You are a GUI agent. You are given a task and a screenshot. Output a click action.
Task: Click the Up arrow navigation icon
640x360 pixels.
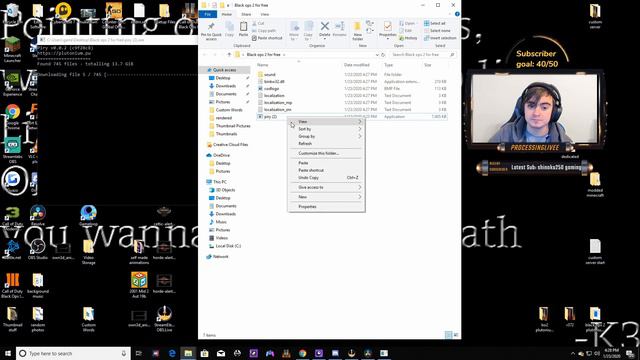tap(229, 55)
